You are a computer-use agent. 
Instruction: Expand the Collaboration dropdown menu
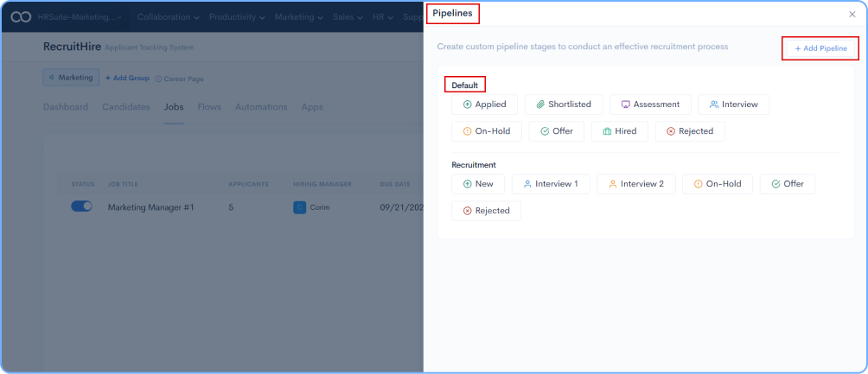tap(169, 16)
